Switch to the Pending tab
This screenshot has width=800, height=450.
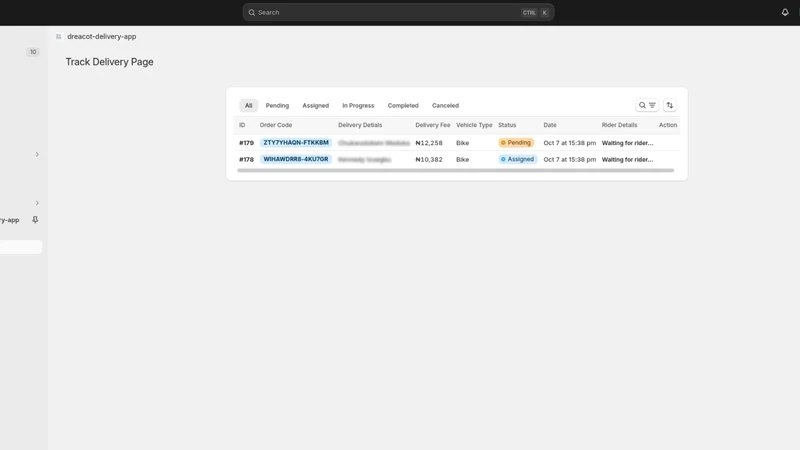pyautogui.click(x=277, y=106)
